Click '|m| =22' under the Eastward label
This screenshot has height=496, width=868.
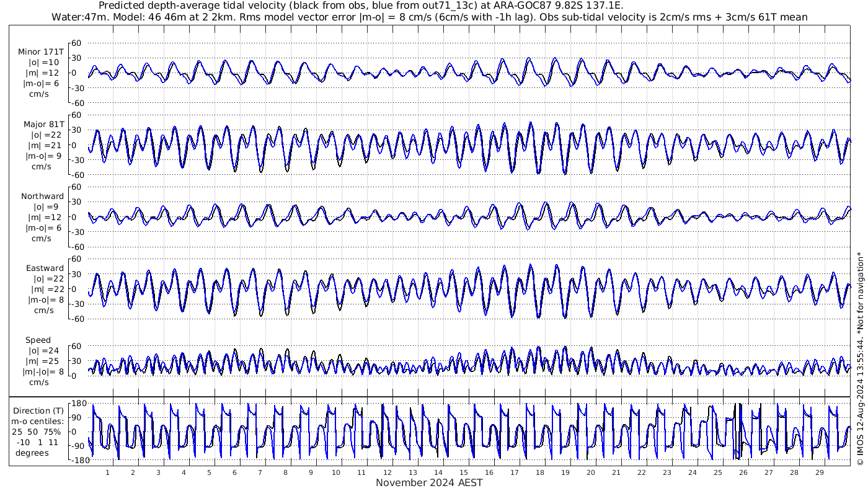pyautogui.click(x=47, y=290)
